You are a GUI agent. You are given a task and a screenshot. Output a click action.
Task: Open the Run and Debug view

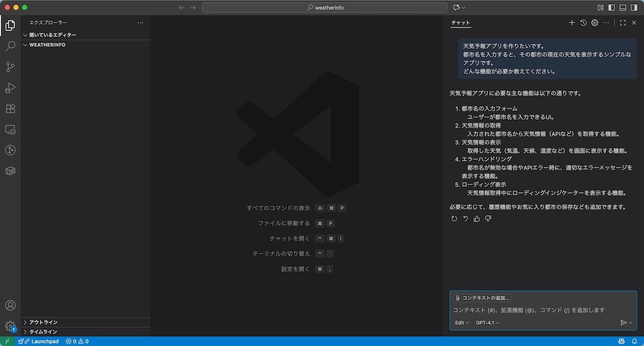(x=10, y=88)
